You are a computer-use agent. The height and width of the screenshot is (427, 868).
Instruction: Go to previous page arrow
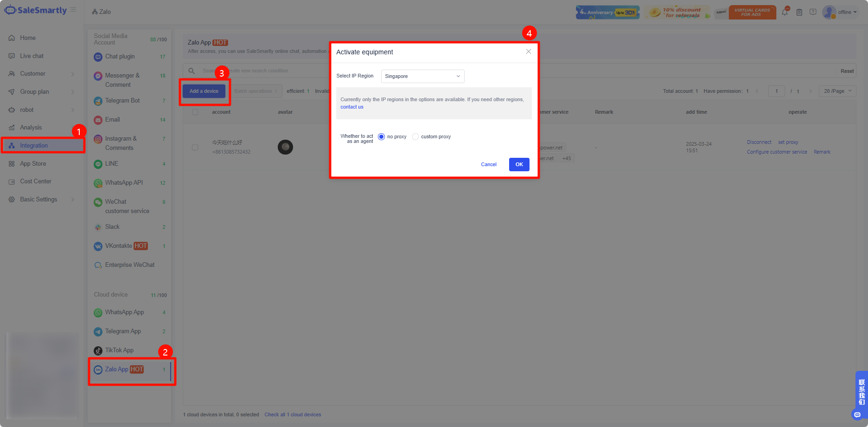tap(757, 91)
